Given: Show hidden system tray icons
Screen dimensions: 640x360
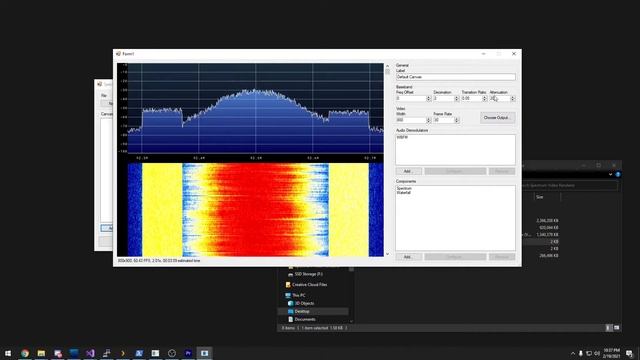Looking at the screenshot, I should click(573, 353).
